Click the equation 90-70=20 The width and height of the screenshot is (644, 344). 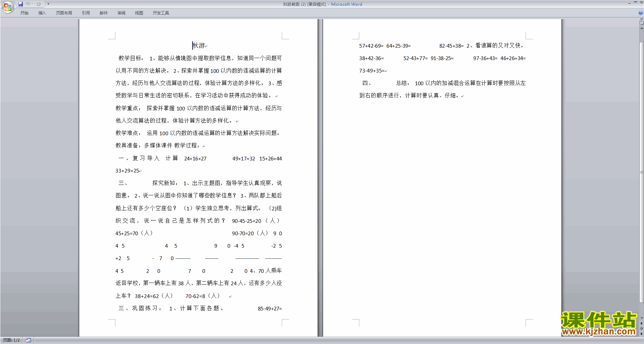[243, 233]
